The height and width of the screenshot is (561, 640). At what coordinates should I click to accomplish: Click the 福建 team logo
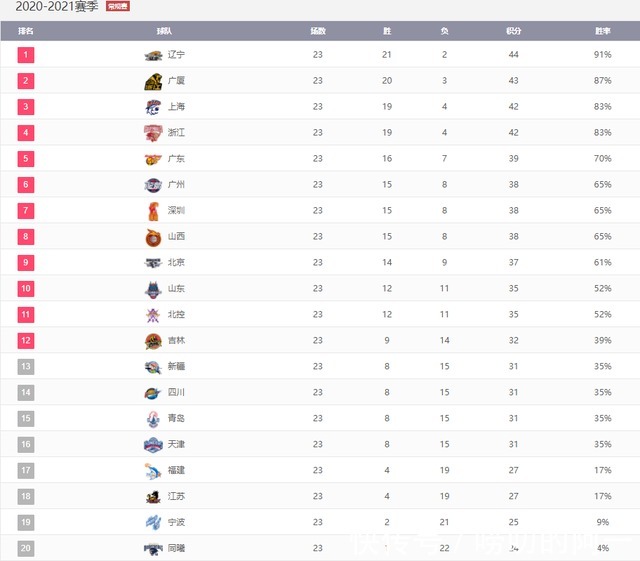153,471
